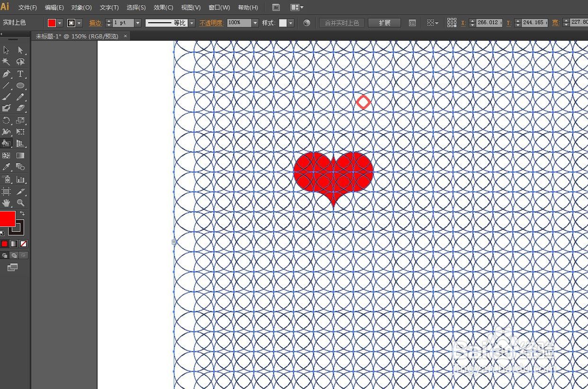Select the Hand tool

6,203
